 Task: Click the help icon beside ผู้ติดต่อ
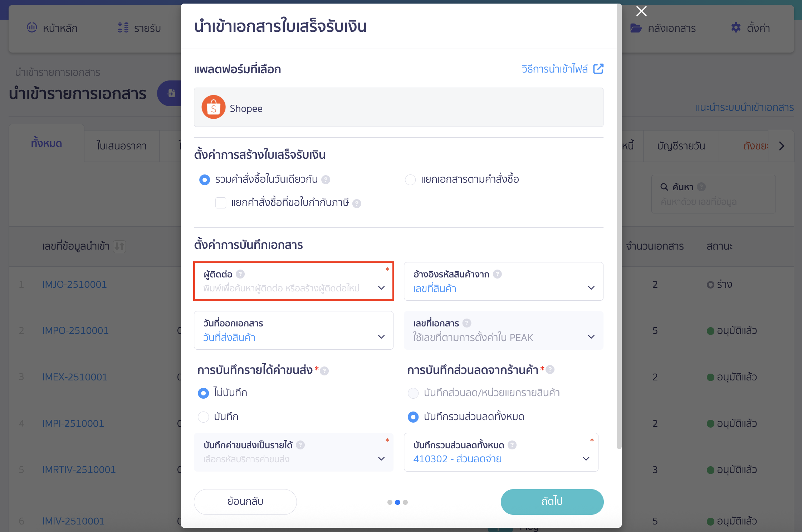[x=240, y=274]
